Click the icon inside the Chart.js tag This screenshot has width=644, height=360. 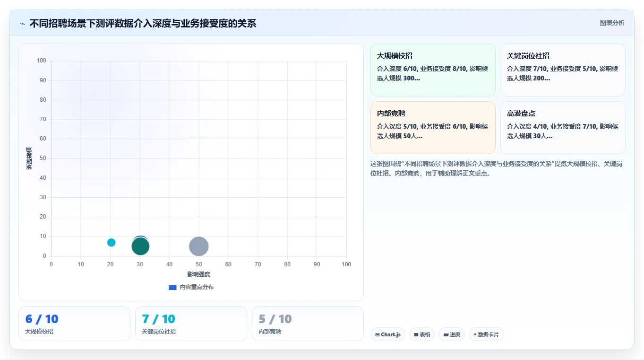pyautogui.click(x=378, y=334)
